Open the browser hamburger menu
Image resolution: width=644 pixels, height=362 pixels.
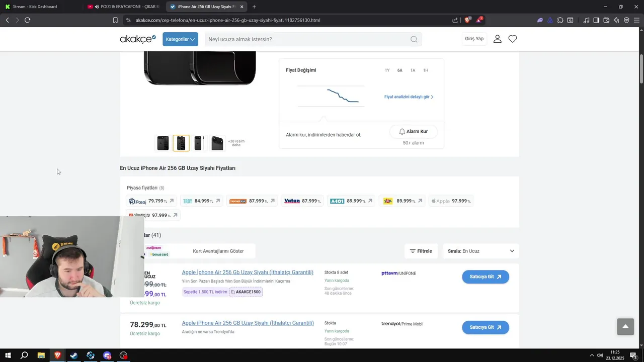pyautogui.click(x=636, y=20)
